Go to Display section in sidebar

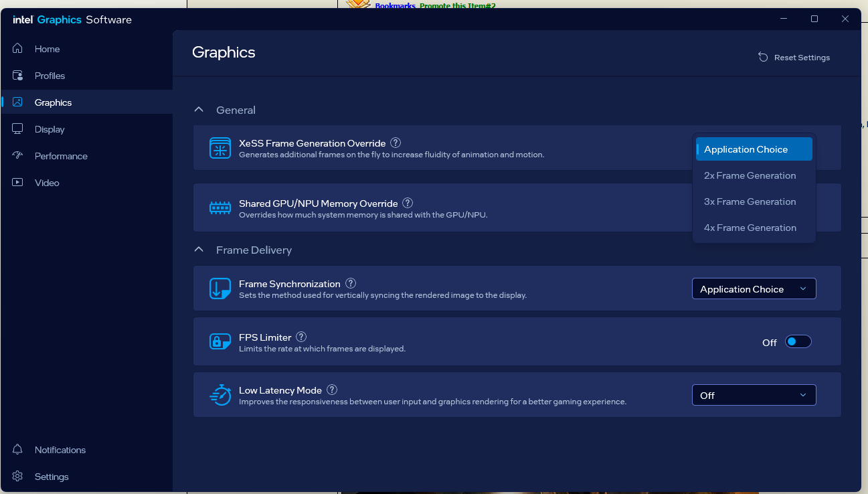50,129
